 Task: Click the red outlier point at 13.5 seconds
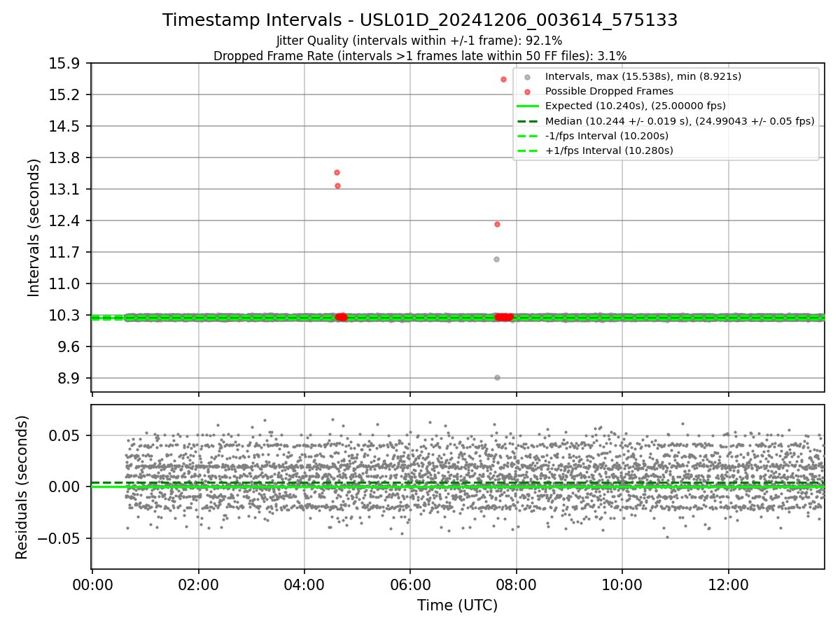tap(337, 172)
